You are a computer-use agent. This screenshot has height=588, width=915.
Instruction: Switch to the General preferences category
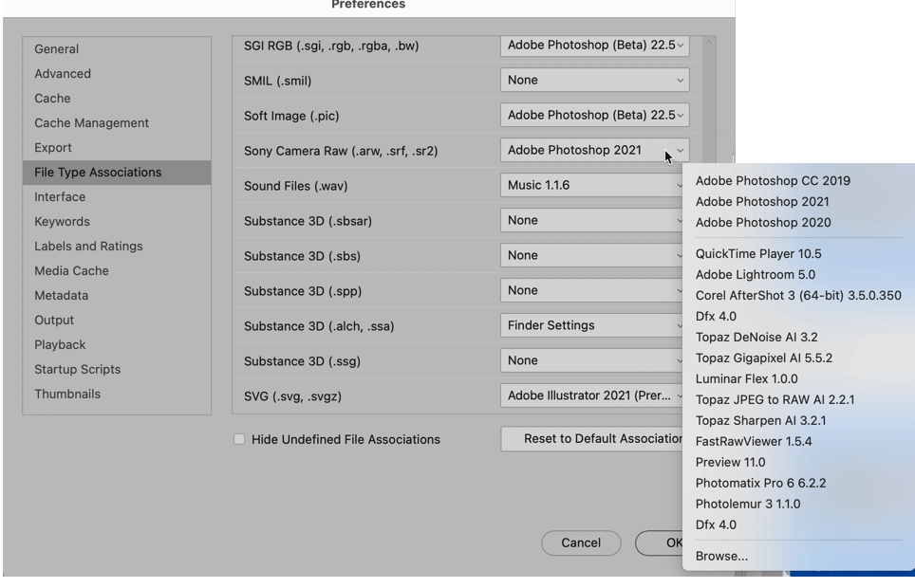(x=57, y=49)
